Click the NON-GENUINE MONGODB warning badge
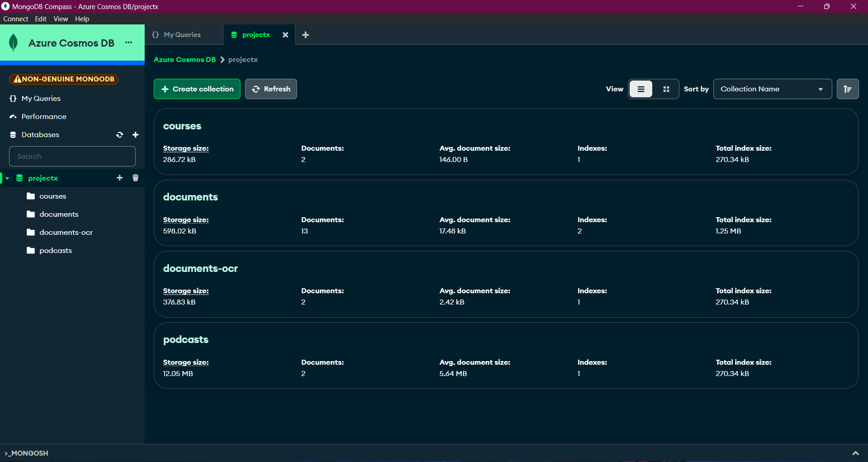This screenshot has height=462, width=868. point(64,79)
